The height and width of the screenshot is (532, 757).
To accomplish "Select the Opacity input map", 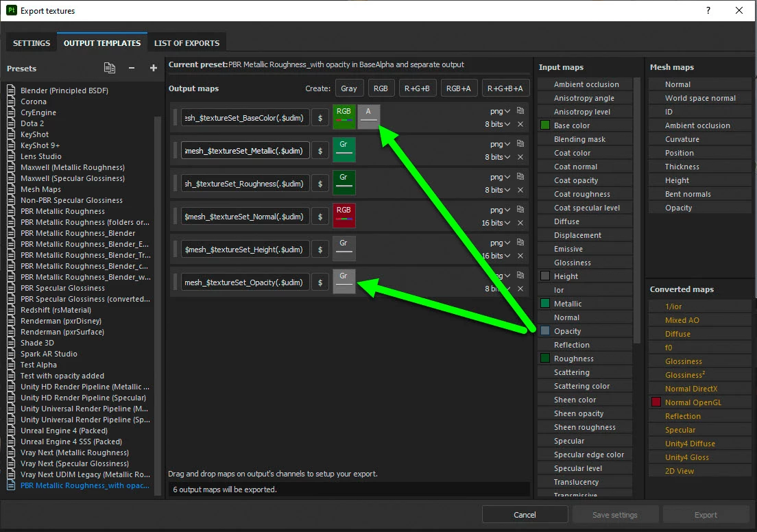I will coord(586,331).
